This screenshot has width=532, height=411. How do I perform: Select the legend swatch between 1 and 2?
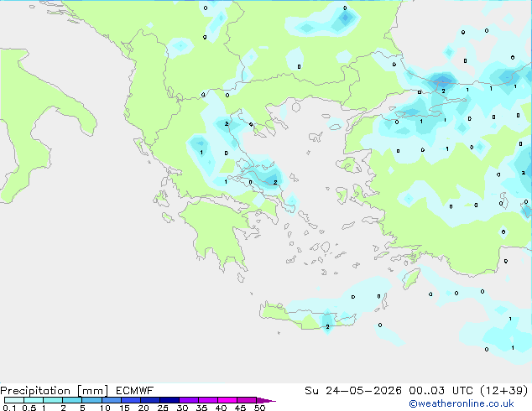53,400
